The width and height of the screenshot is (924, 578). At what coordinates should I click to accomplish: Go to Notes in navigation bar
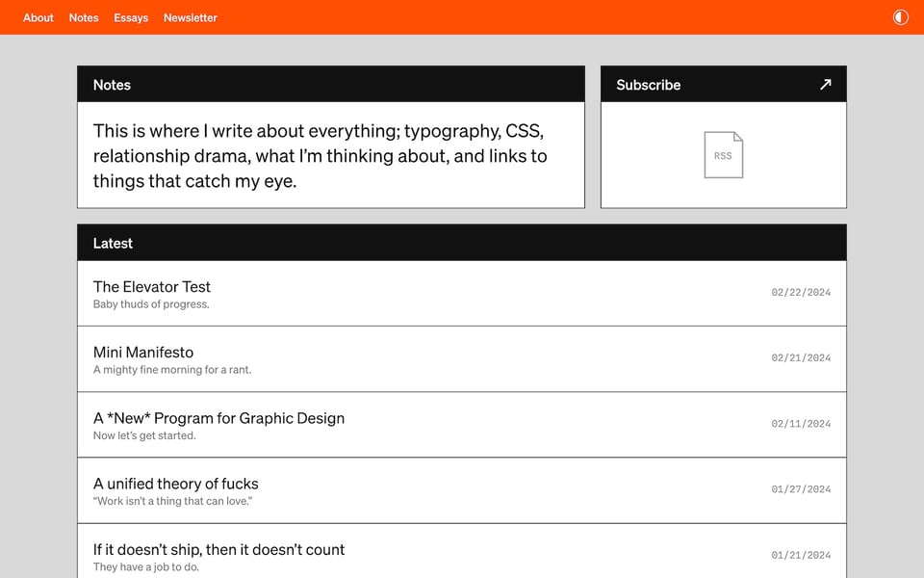(x=84, y=17)
